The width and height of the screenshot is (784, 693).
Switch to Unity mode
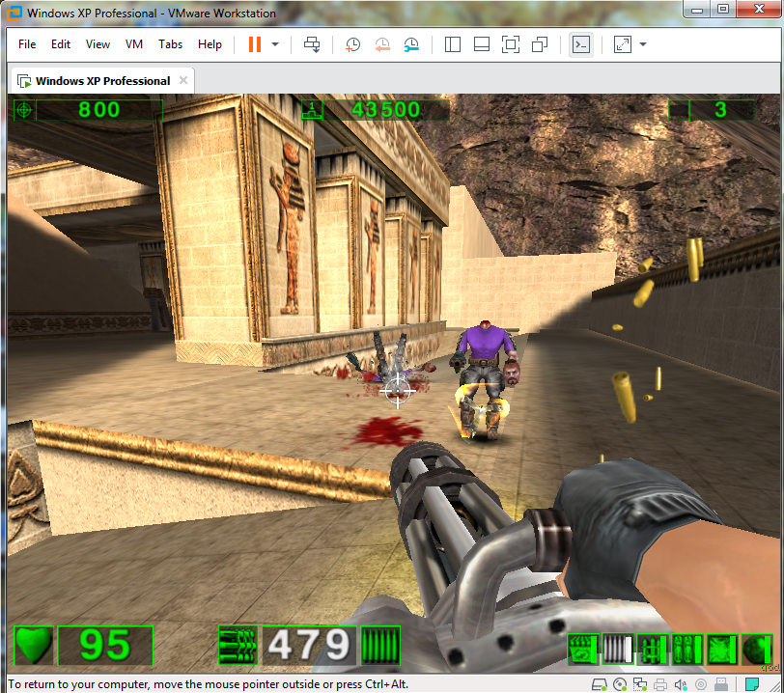[x=540, y=44]
